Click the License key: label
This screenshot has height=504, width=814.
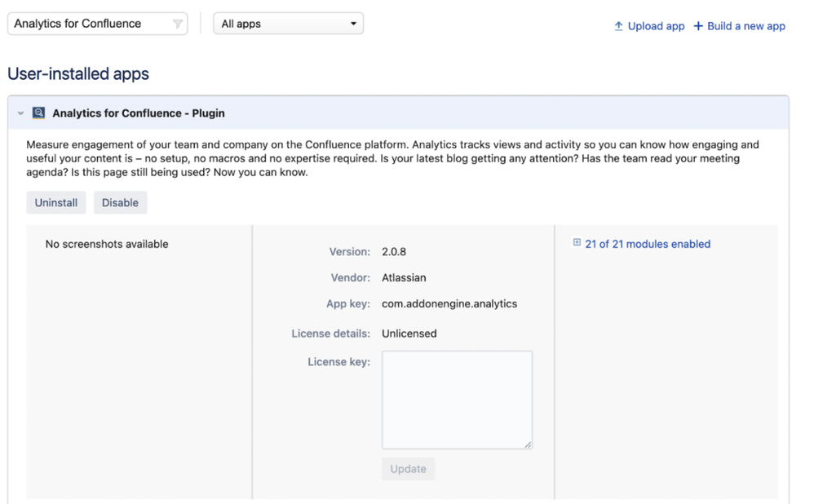pyautogui.click(x=339, y=362)
